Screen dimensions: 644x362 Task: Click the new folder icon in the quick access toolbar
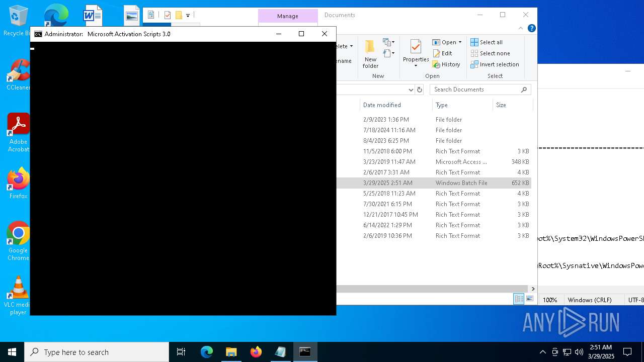click(179, 15)
